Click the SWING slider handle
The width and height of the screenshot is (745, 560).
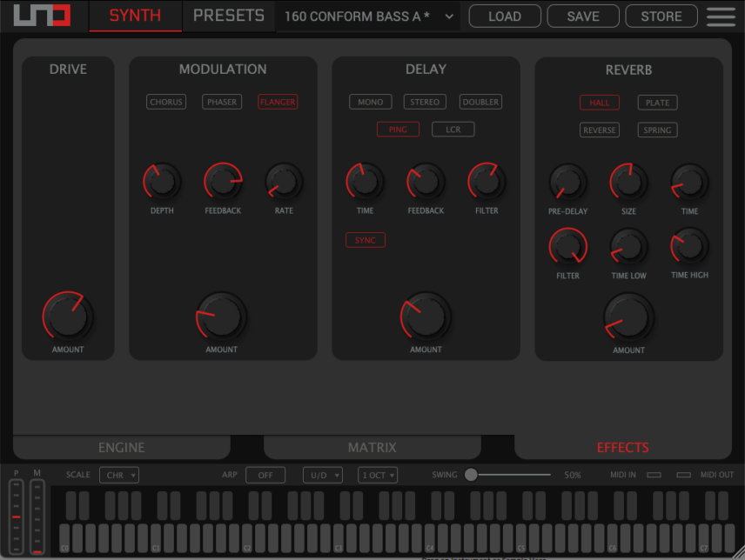click(471, 475)
